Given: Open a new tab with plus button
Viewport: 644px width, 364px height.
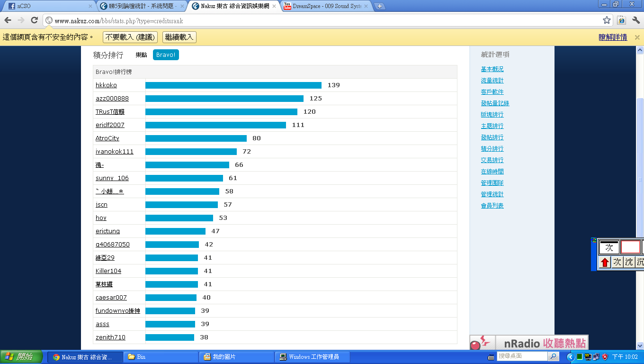Looking at the screenshot, I should [380, 6].
